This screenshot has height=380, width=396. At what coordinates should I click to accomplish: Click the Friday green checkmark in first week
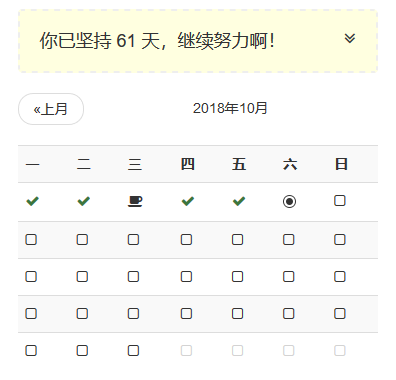click(239, 201)
